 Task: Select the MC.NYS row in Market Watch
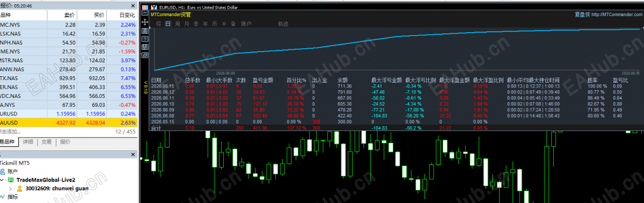(x=69, y=25)
